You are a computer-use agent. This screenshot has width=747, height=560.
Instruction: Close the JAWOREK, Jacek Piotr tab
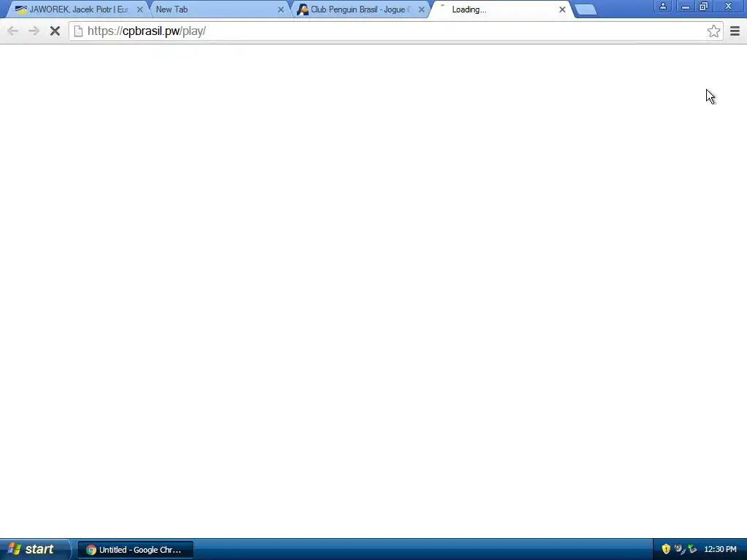tap(140, 9)
